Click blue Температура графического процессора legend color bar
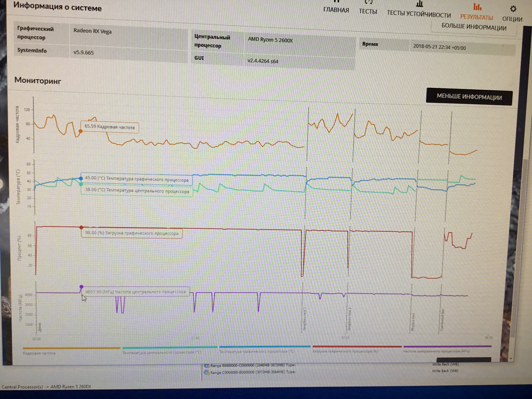 point(265,347)
